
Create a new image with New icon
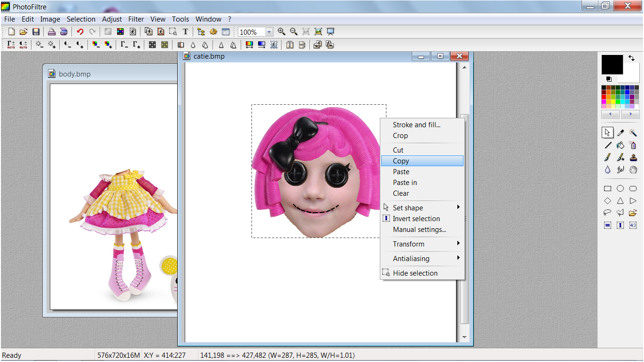[x=11, y=32]
